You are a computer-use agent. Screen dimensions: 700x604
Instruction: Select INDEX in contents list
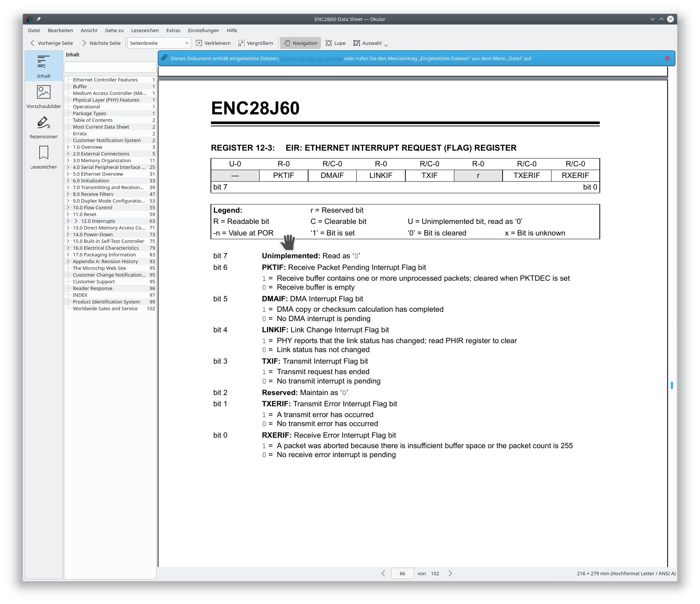[x=110, y=295]
